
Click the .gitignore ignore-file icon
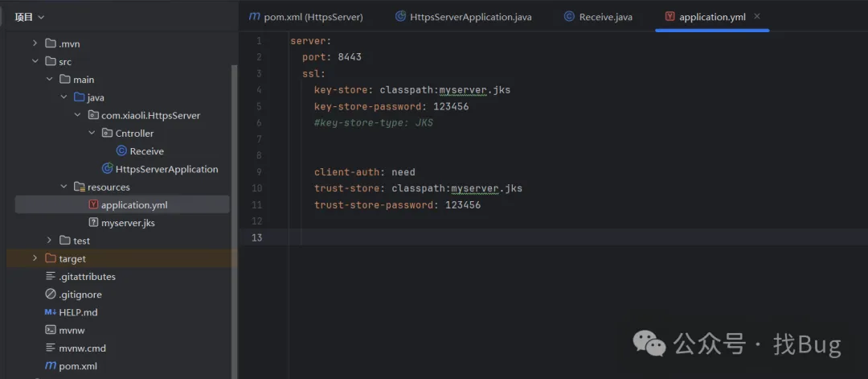click(51, 295)
